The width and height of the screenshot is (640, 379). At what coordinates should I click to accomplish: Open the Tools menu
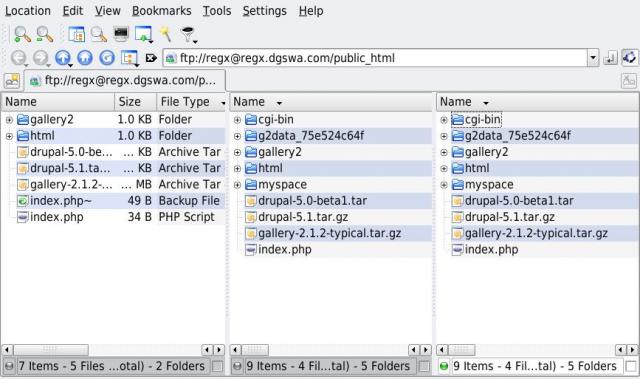(x=217, y=11)
